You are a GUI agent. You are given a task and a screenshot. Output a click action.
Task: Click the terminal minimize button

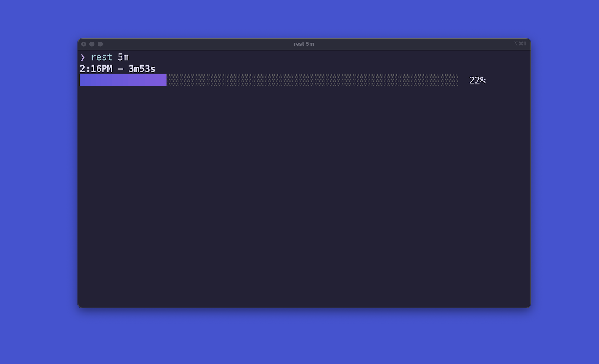(x=92, y=44)
